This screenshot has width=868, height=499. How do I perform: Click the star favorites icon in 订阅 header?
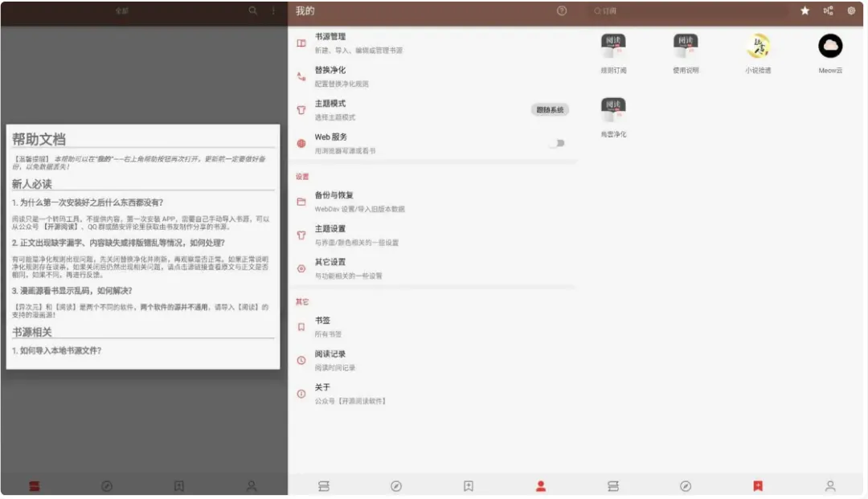[x=805, y=10]
